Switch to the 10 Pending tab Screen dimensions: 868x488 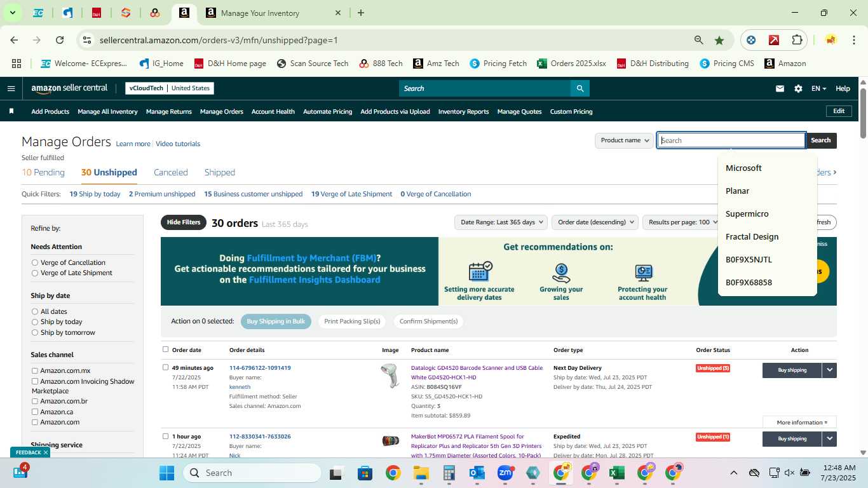coord(43,172)
